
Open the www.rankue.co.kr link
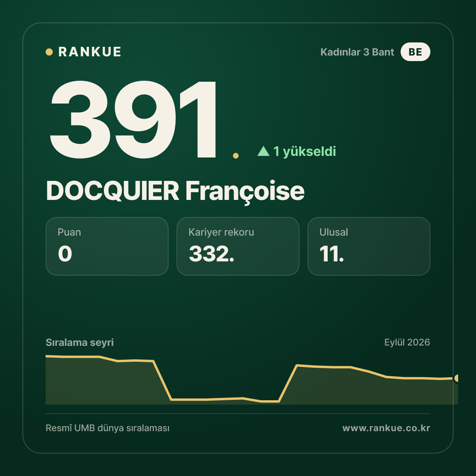[386, 428]
